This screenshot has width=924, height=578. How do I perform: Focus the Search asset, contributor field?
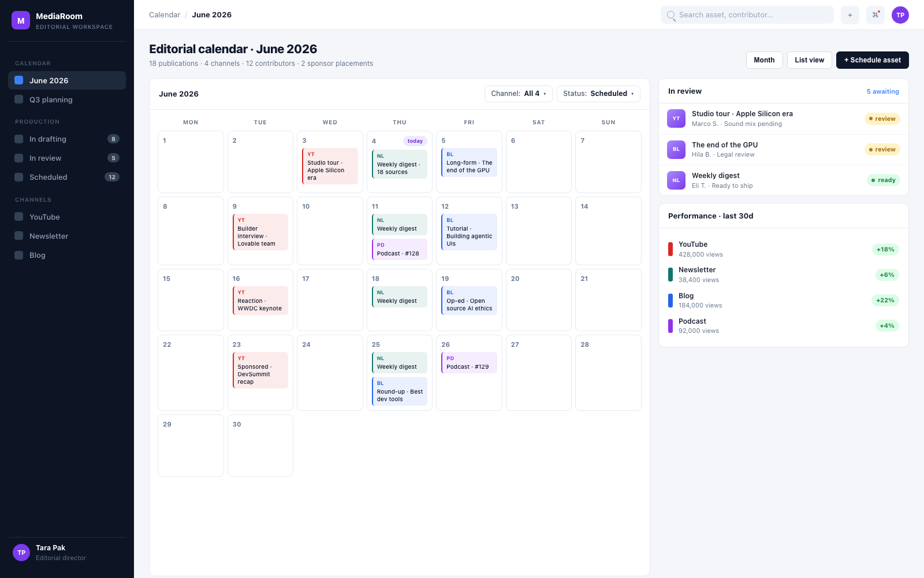(x=747, y=15)
